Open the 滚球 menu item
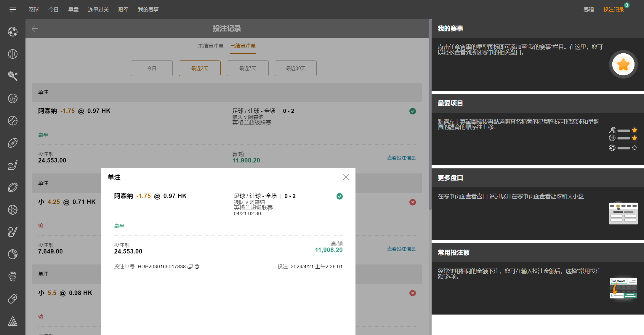This screenshot has height=335, width=644. click(33, 9)
